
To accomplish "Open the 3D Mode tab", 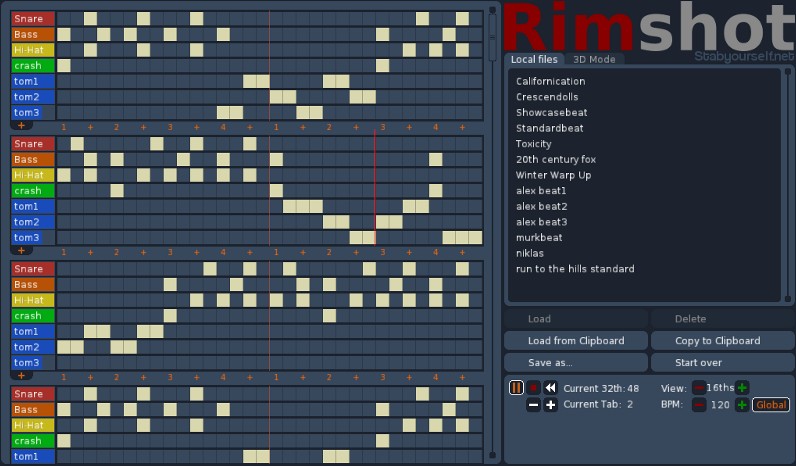I will click(594, 59).
